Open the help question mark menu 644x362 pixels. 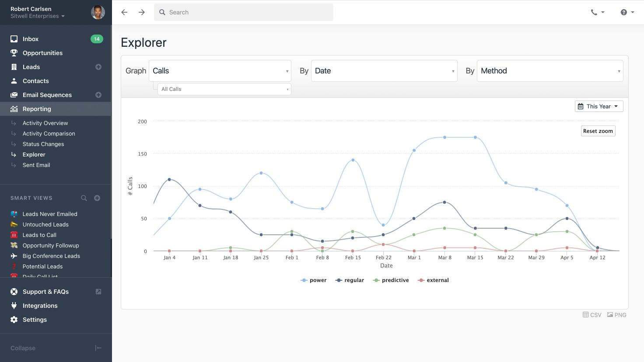(627, 12)
